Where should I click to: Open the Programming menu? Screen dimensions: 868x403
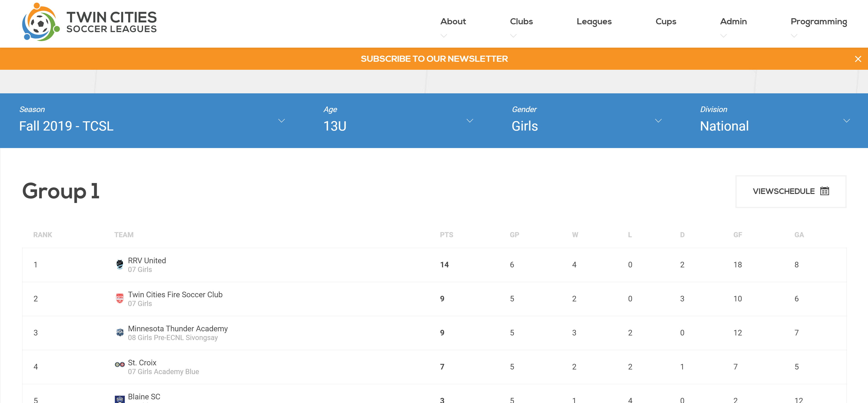pos(819,22)
